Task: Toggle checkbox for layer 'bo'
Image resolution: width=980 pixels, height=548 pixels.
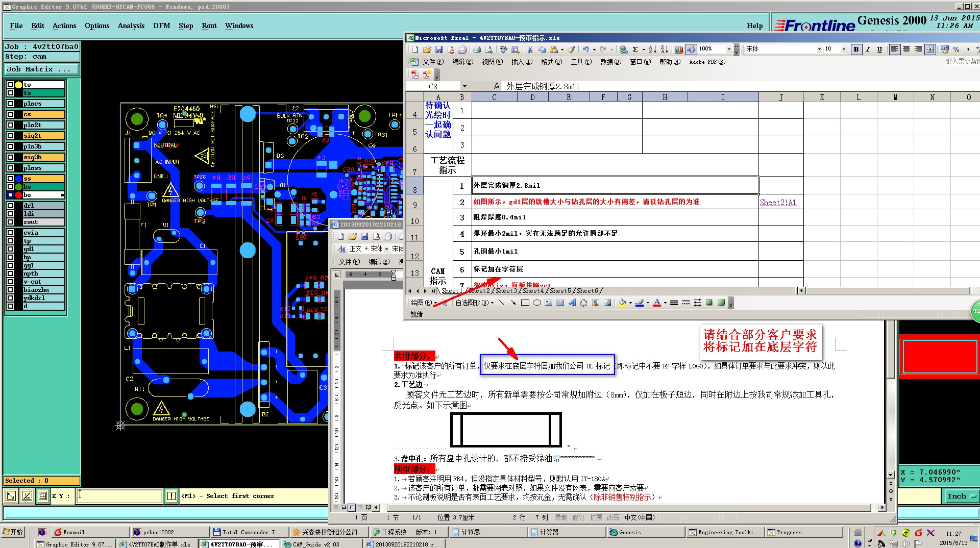Action: point(10,195)
